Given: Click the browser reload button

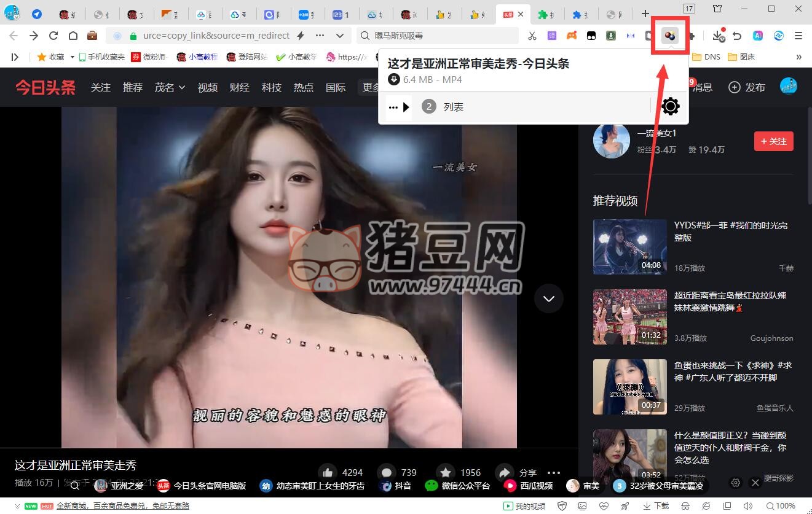Looking at the screenshot, I should click(x=53, y=36).
